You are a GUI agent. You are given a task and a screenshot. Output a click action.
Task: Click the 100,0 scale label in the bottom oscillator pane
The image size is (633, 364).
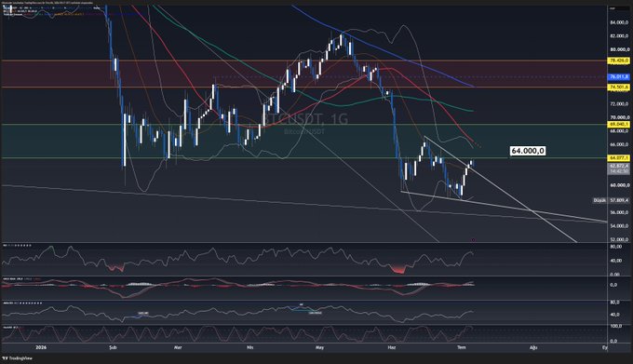[x=616, y=326]
